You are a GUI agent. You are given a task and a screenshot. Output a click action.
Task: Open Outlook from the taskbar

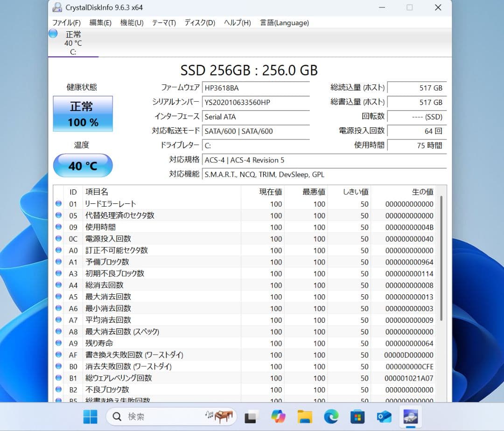[384, 417]
